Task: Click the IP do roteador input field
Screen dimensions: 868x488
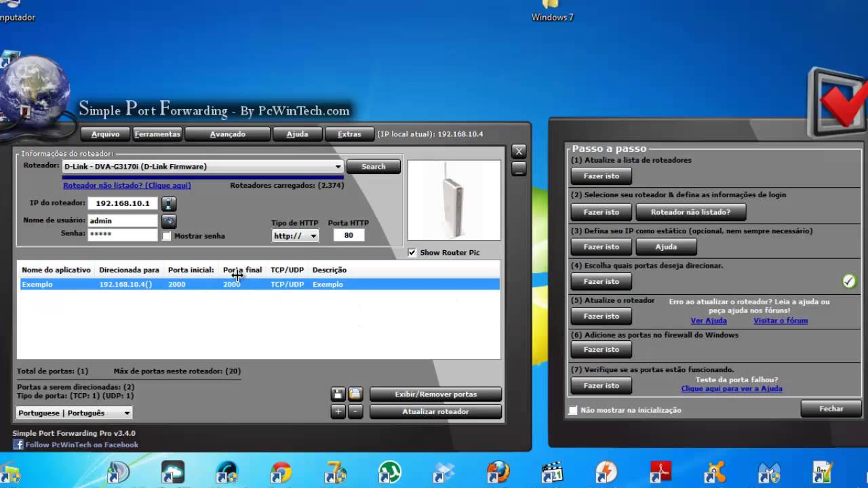Action: pos(123,203)
